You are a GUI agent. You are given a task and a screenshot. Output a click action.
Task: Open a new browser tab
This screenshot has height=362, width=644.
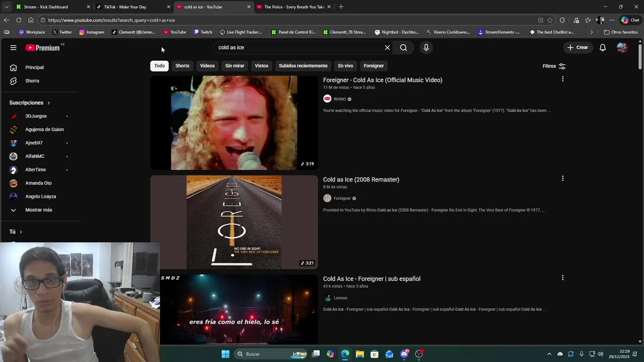point(341,7)
